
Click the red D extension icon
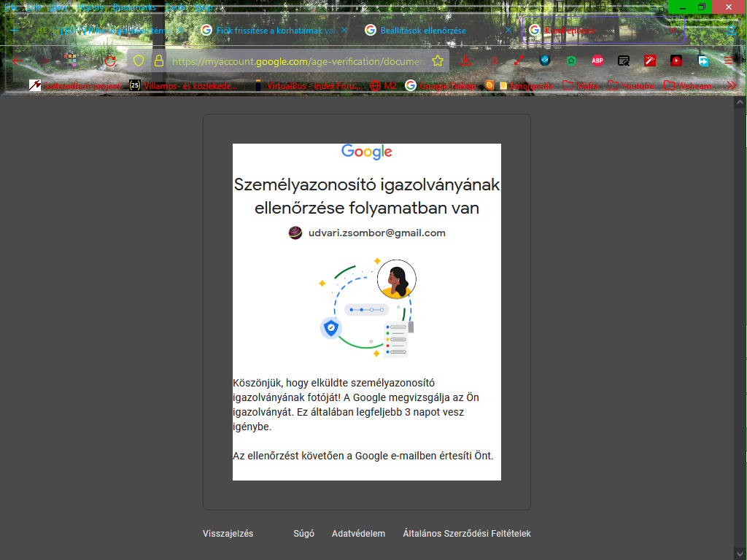pyautogui.click(x=494, y=61)
